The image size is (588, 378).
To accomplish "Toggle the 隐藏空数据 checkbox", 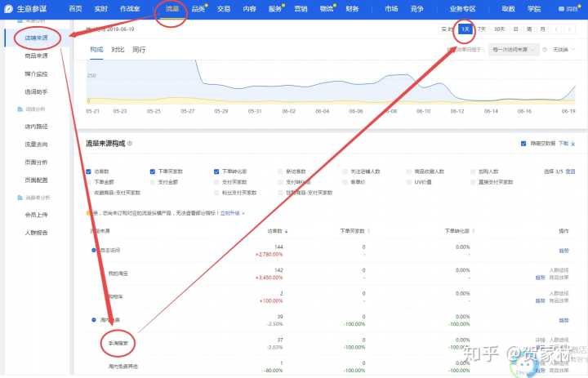I will pyautogui.click(x=523, y=143).
